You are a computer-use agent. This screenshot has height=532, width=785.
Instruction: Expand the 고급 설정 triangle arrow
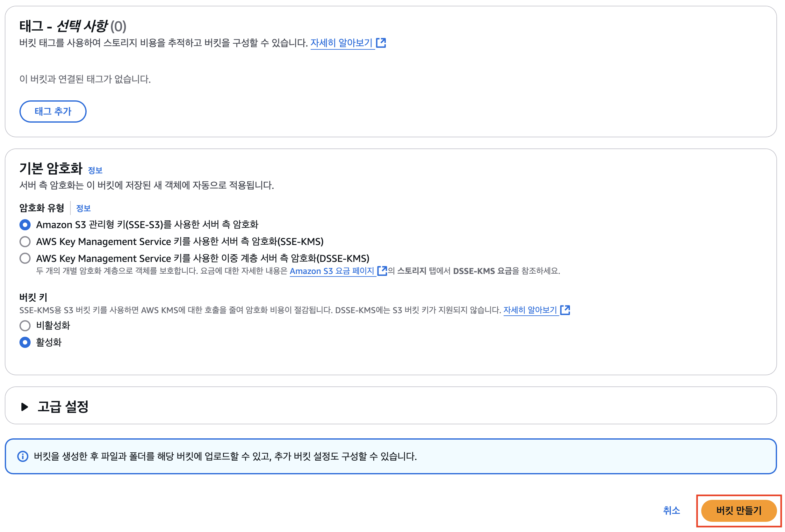pyautogui.click(x=24, y=407)
